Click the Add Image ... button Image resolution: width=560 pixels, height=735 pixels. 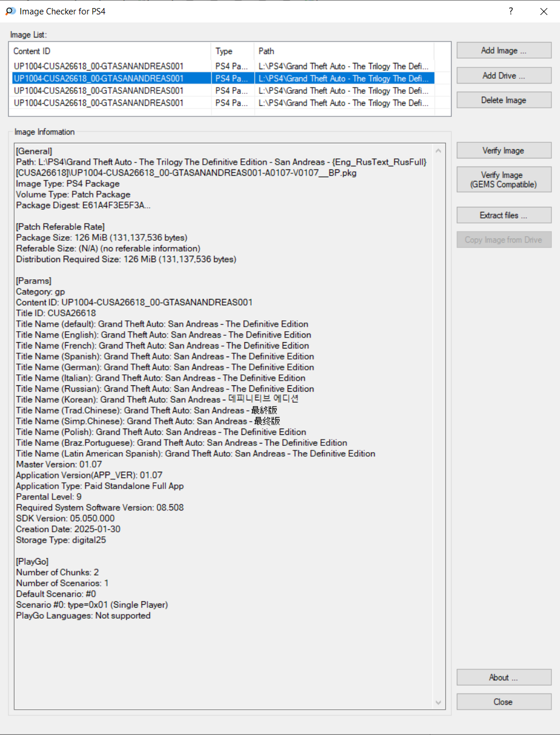tap(504, 51)
